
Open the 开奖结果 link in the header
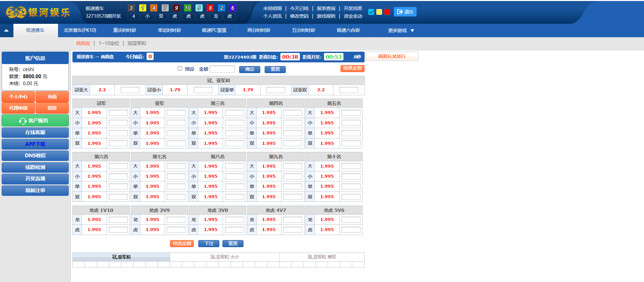coord(353,8)
